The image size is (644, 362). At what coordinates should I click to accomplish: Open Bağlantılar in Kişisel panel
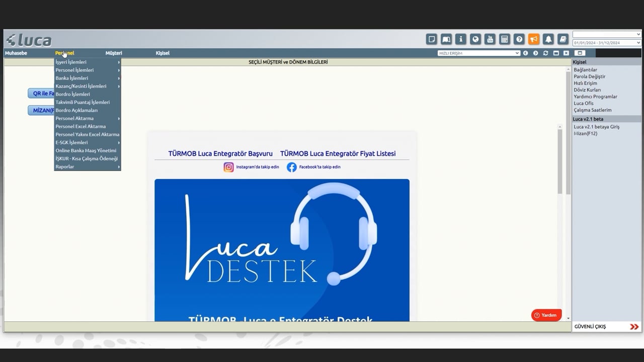pos(585,70)
